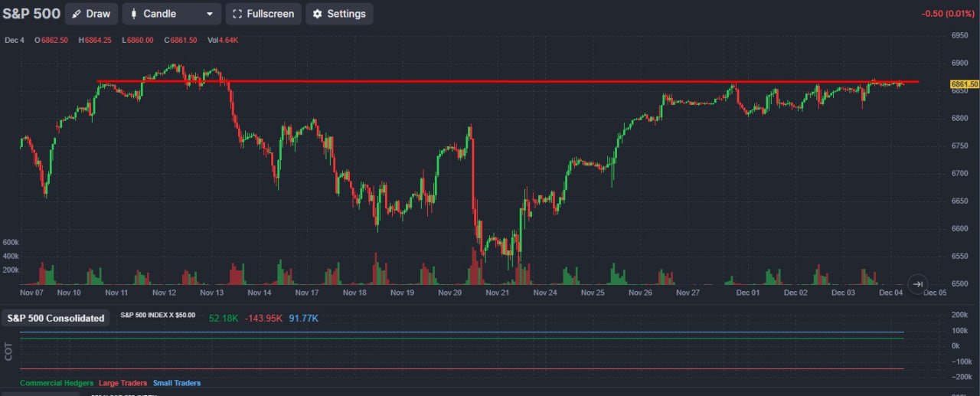The width and height of the screenshot is (980, 396).
Task: Click the Settings gear icon
Action: (x=317, y=14)
